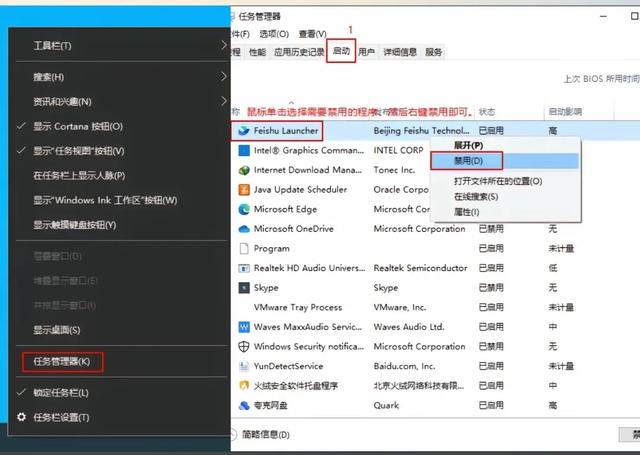This screenshot has height=455, width=640.
Task: Choose 在线搜索(S) for the startup item
Action: (x=476, y=197)
